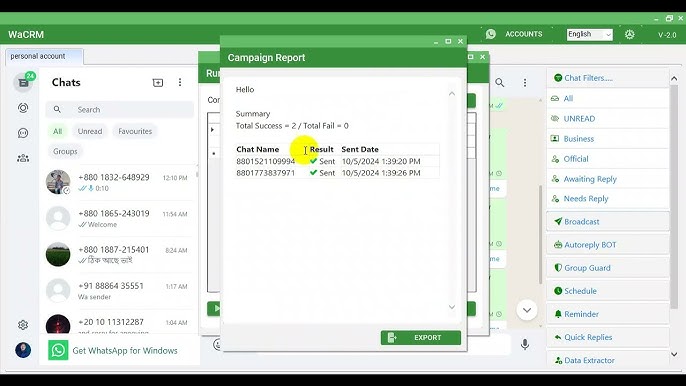Viewport: 686px width, 386px height.
Task: Open the Autoreply BOT tool
Action: [x=608, y=245]
